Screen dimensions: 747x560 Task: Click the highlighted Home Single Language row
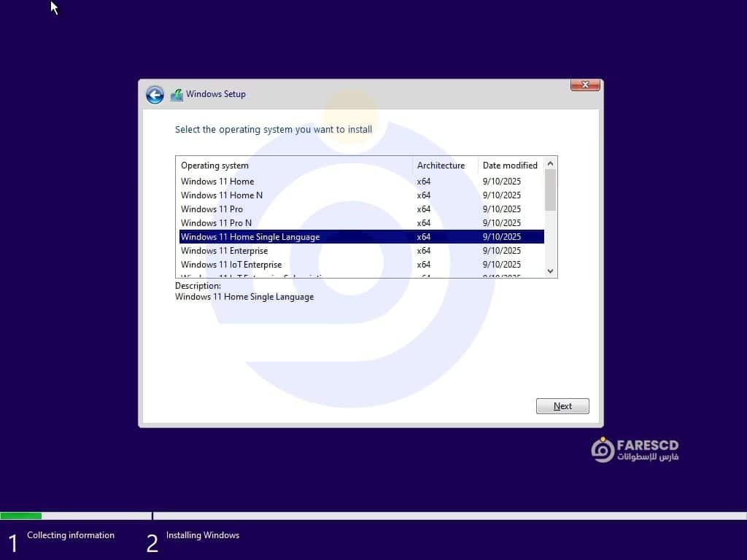(250, 237)
